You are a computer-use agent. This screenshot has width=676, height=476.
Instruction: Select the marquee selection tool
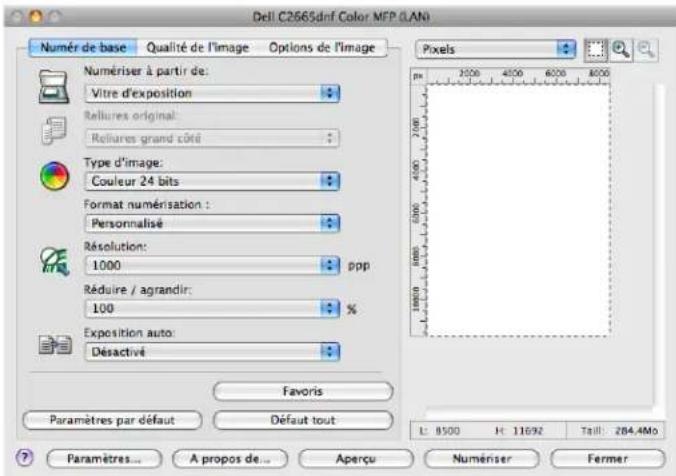point(595,50)
